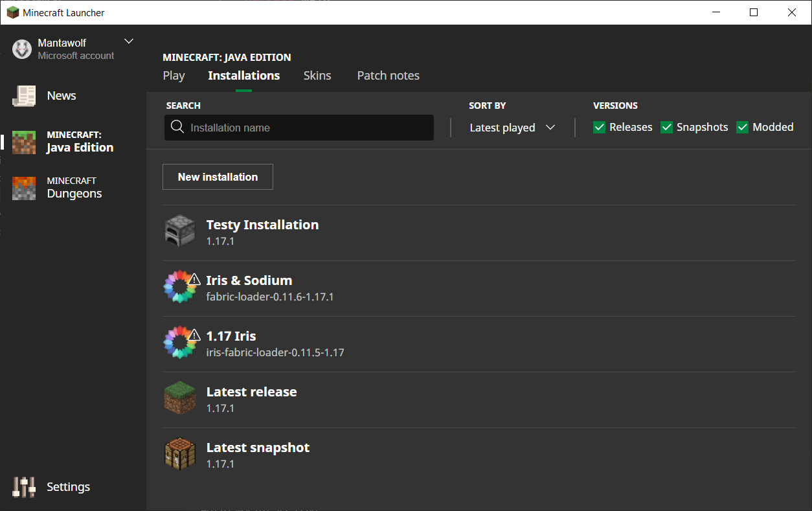
Task: Select the Minecraft Dungeons lava block icon
Action: (24, 188)
